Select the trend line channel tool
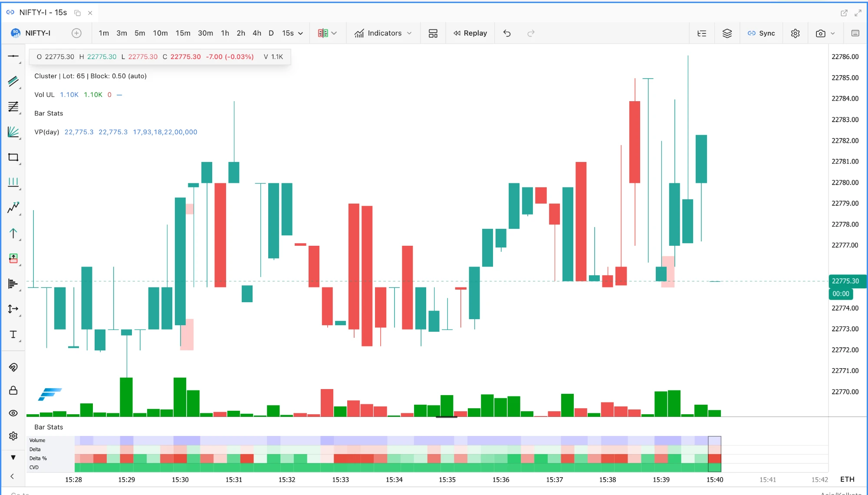The width and height of the screenshot is (868, 495). tap(13, 81)
